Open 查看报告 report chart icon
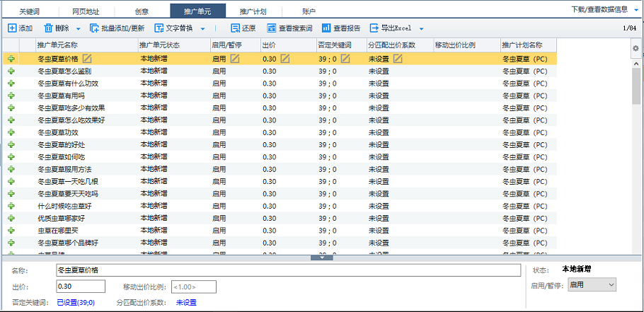 coord(326,28)
